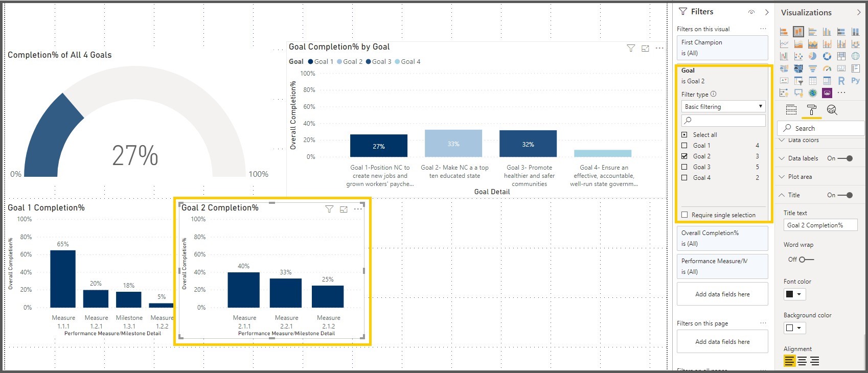Pick the donut chart visual
The image size is (868, 373).
point(827,56)
